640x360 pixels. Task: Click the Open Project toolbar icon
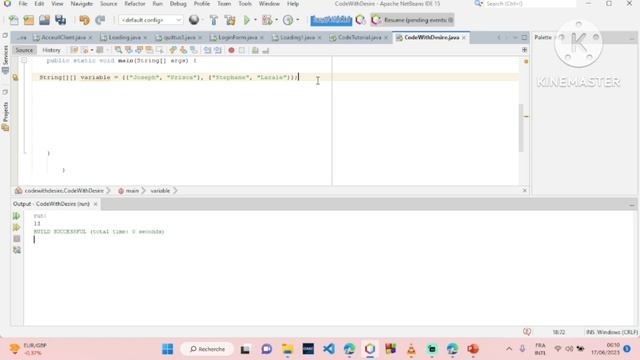click(x=44, y=20)
